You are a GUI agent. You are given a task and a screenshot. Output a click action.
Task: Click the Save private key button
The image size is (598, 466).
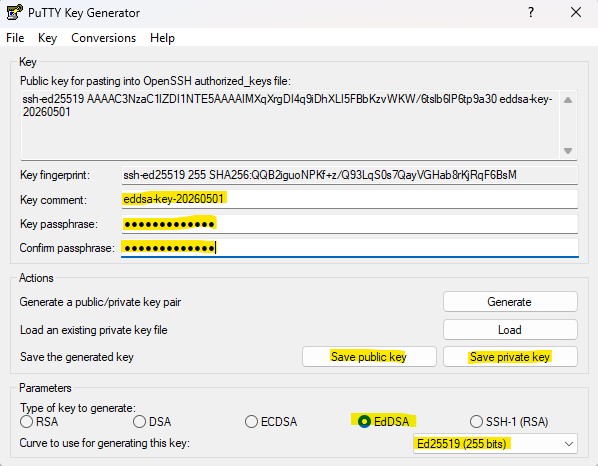tap(510, 357)
